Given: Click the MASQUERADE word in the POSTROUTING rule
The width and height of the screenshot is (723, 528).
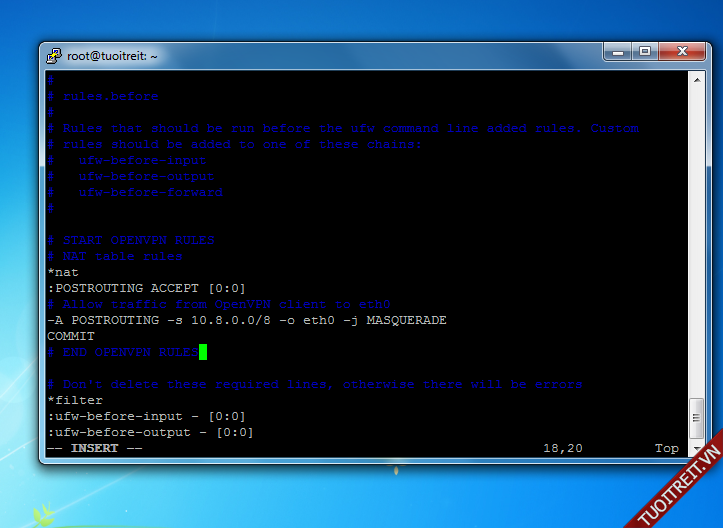Looking at the screenshot, I should point(406,320).
